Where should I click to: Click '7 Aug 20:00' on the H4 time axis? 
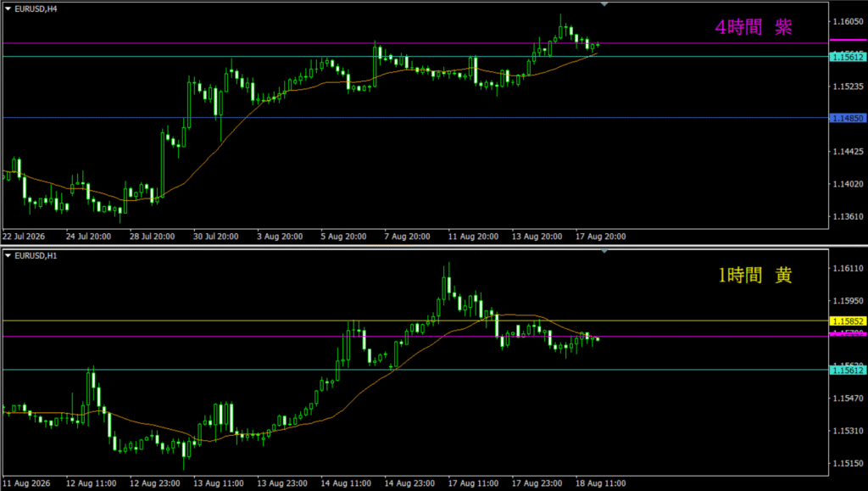click(408, 237)
